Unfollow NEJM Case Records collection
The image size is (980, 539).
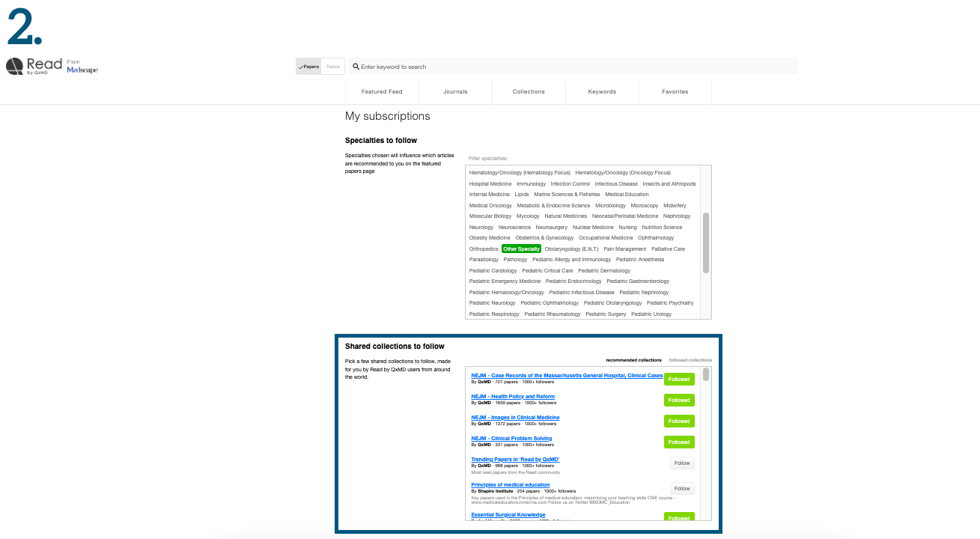[x=679, y=379]
